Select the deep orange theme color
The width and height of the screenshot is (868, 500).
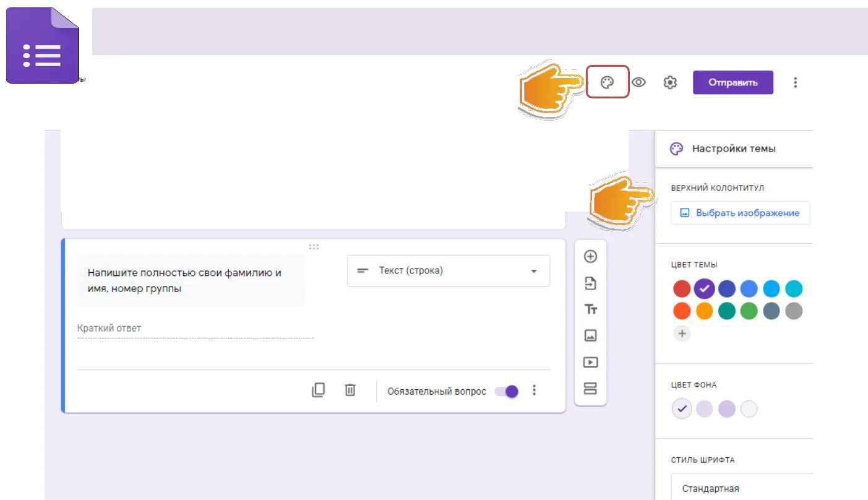pyautogui.click(x=682, y=311)
